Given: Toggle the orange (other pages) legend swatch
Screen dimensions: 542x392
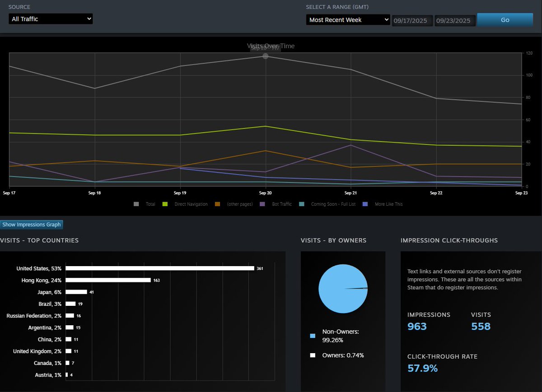Looking at the screenshot, I should [217, 204].
